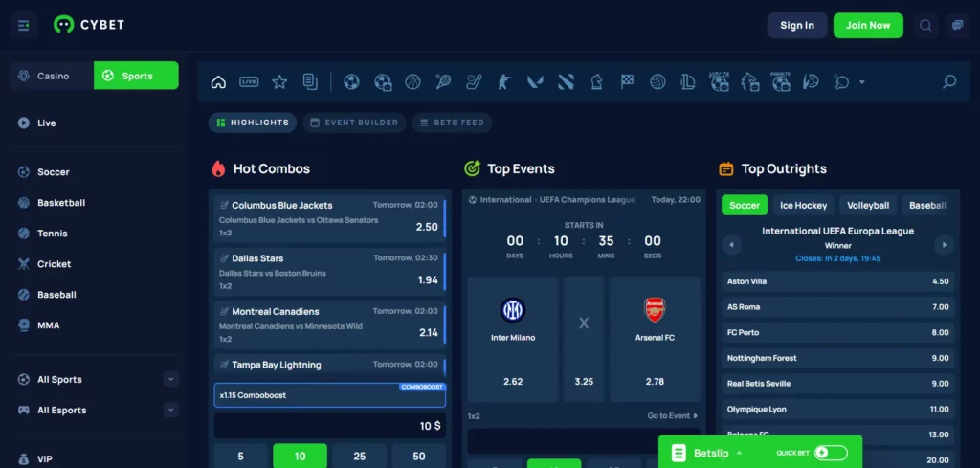The image size is (980, 468).
Task: Choose the 50 stake amount button
Action: [x=419, y=457]
